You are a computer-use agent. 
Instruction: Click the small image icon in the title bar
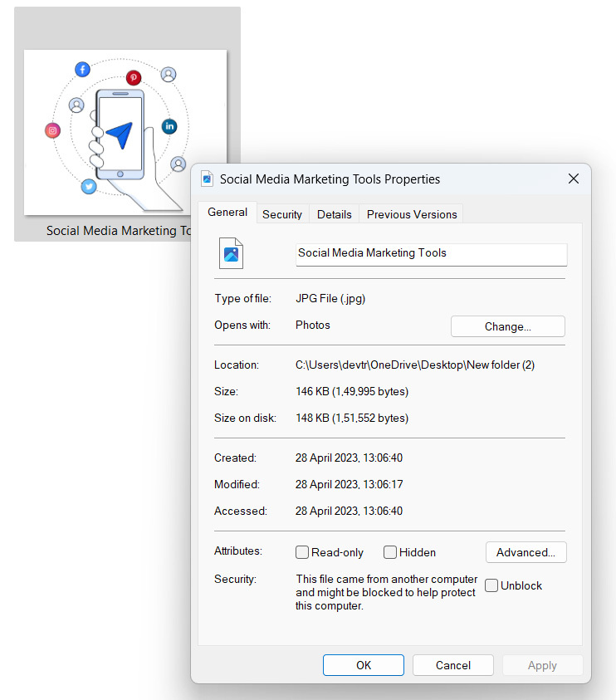click(208, 179)
